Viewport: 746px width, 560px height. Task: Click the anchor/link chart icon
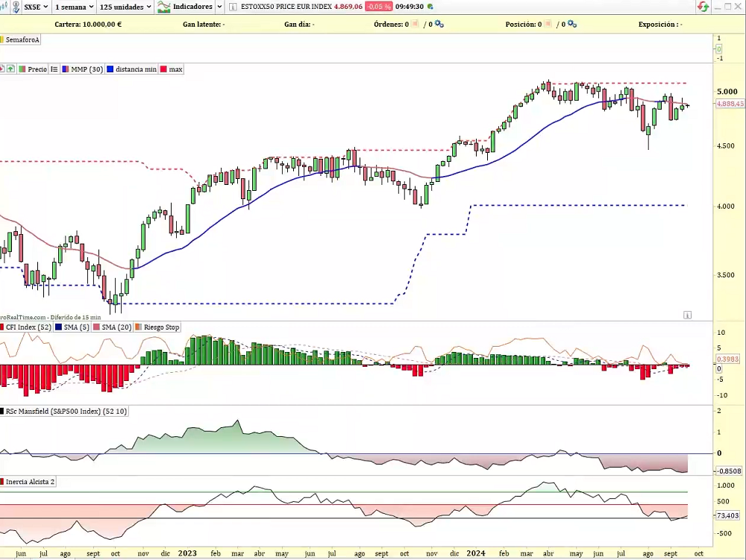point(16,7)
